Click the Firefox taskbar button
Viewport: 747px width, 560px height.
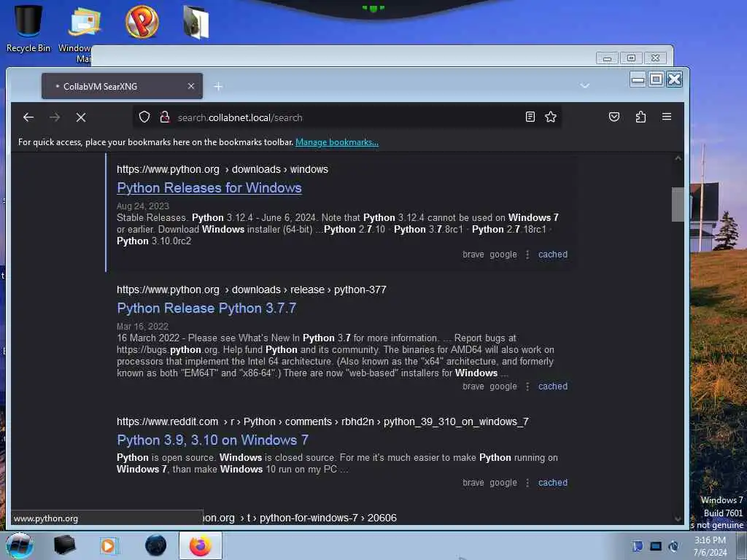pos(201,545)
